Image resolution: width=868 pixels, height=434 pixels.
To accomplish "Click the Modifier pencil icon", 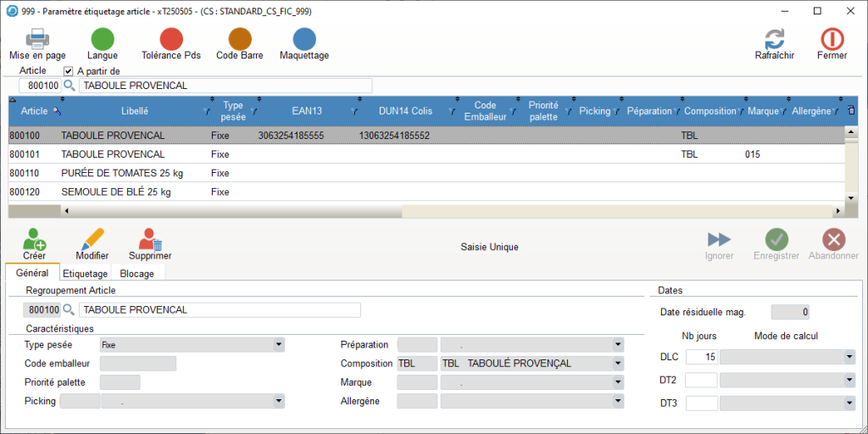I will coord(92,240).
